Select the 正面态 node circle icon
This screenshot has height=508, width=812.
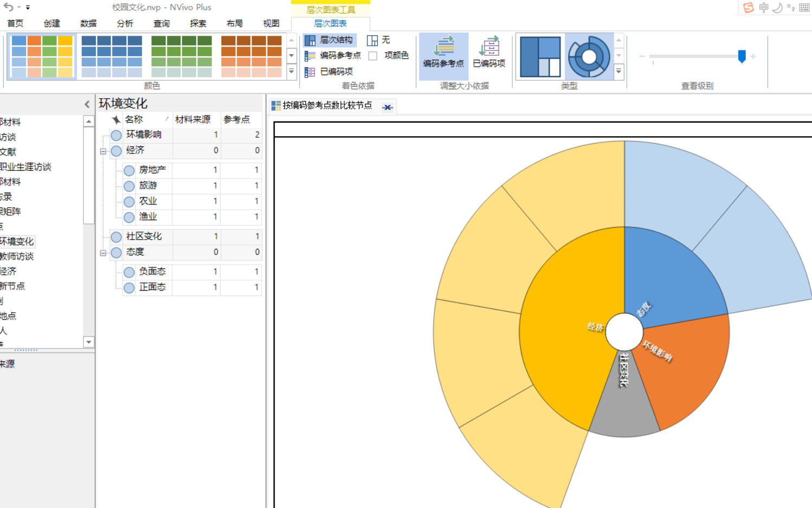pos(129,288)
